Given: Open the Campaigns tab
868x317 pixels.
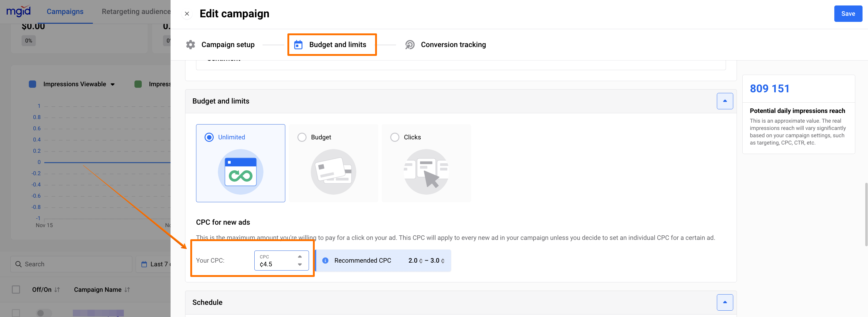Looking at the screenshot, I should pyautogui.click(x=65, y=12).
